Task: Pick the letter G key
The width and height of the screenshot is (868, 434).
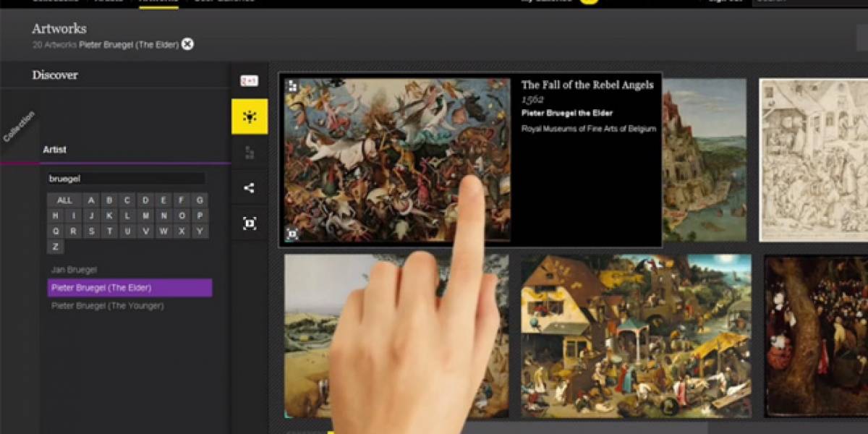Action: (x=200, y=200)
